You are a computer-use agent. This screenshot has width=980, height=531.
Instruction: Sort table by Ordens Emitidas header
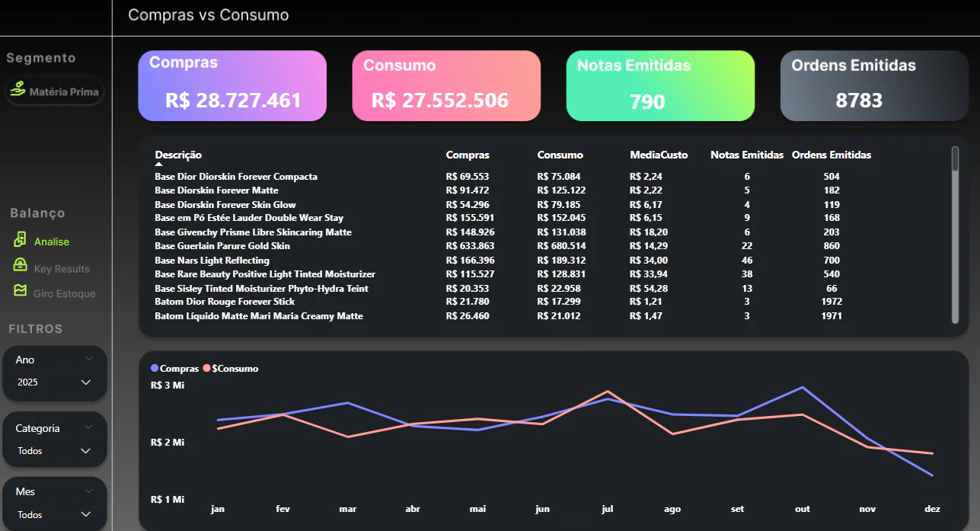tap(832, 155)
